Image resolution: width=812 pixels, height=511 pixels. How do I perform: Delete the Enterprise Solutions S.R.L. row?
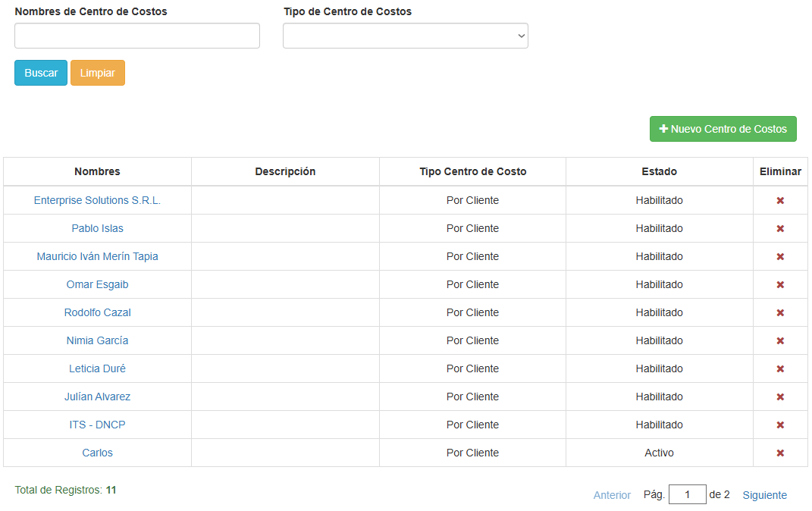(780, 201)
